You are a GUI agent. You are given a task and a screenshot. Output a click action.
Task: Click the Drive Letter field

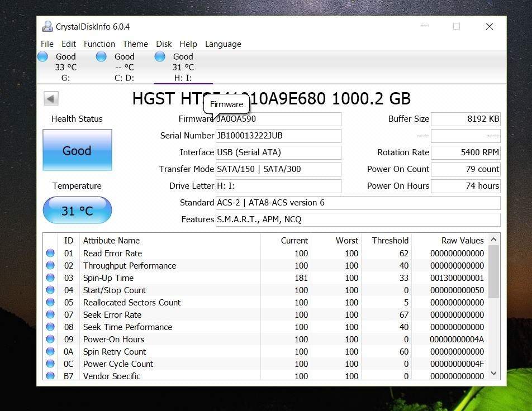(278, 186)
